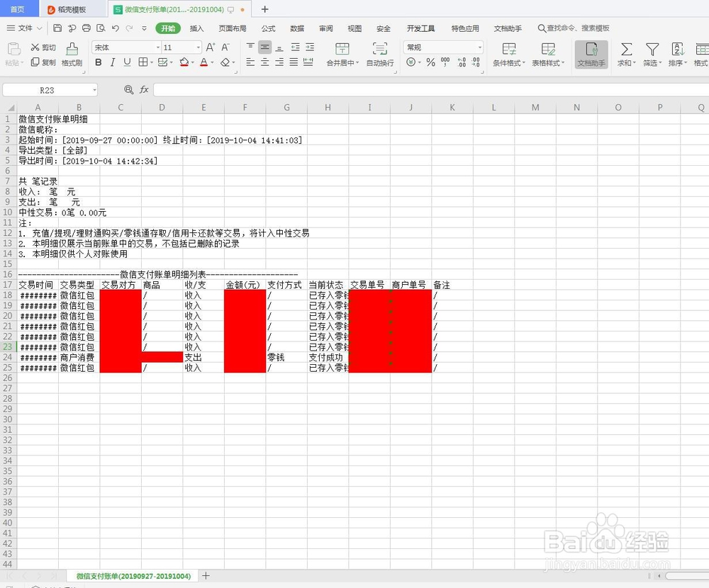The width and height of the screenshot is (709, 588).
Task: Click the 文档助手 ribbon button
Action: coord(591,55)
